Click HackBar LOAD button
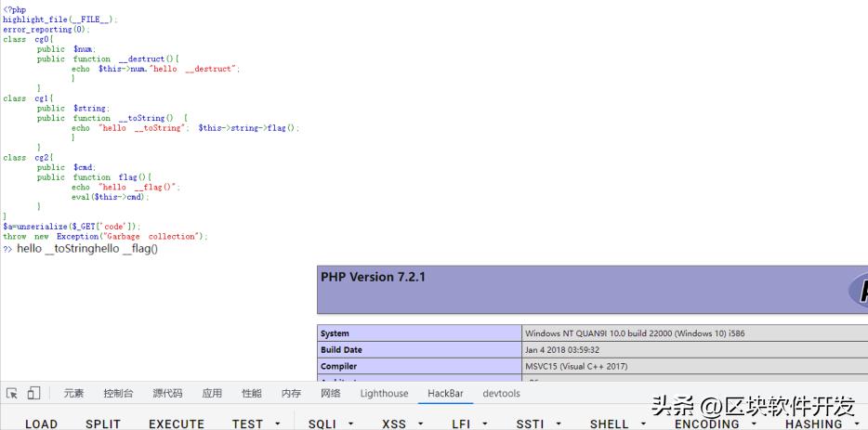 42,423
